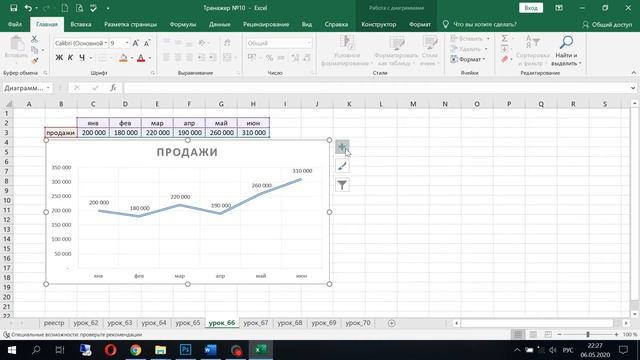Open taskbar search magnifier
This screenshot has height=360, width=640.
coord(36,350)
